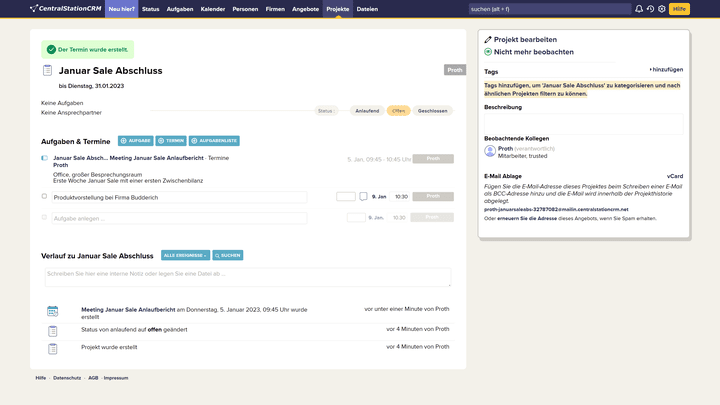This screenshot has height=405, width=720.
Task: Click the comment icon on Produktvorstellung task
Action: tap(364, 197)
